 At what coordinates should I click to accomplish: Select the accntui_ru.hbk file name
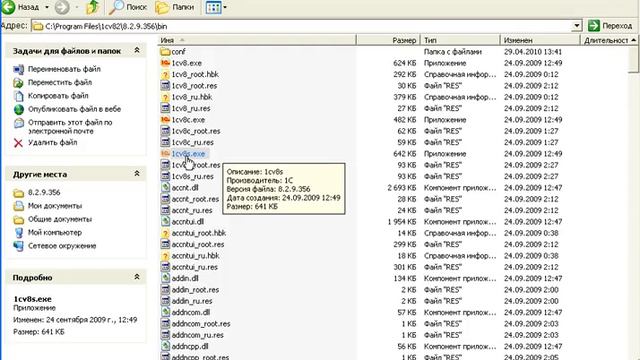196,256
